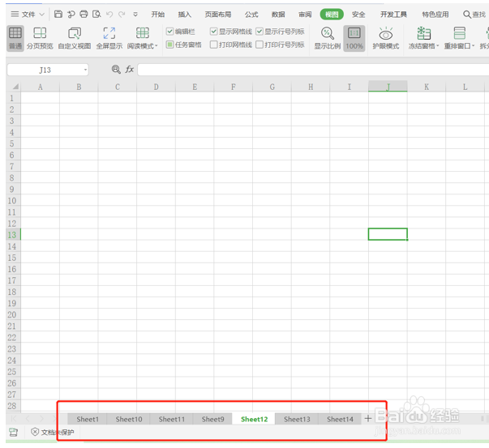489x448 pixels.
Task: Expand quick access toolbar customize arrow
Action: [135, 15]
